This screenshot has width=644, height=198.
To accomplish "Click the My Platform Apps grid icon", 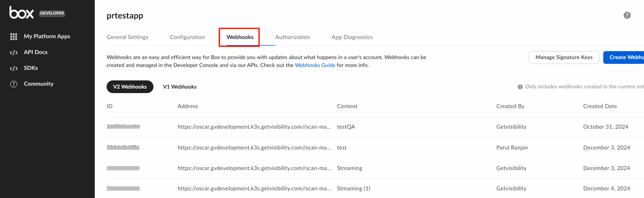I will [14, 36].
